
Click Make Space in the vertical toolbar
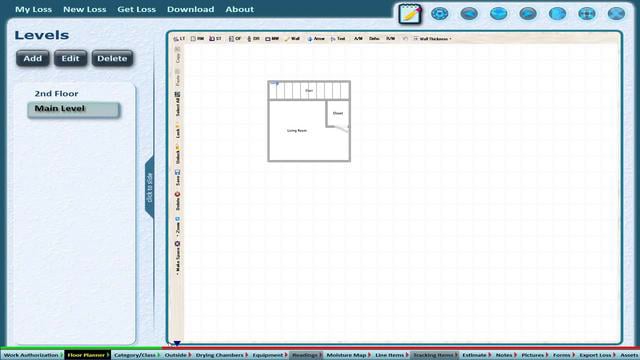pyautogui.click(x=178, y=258)
